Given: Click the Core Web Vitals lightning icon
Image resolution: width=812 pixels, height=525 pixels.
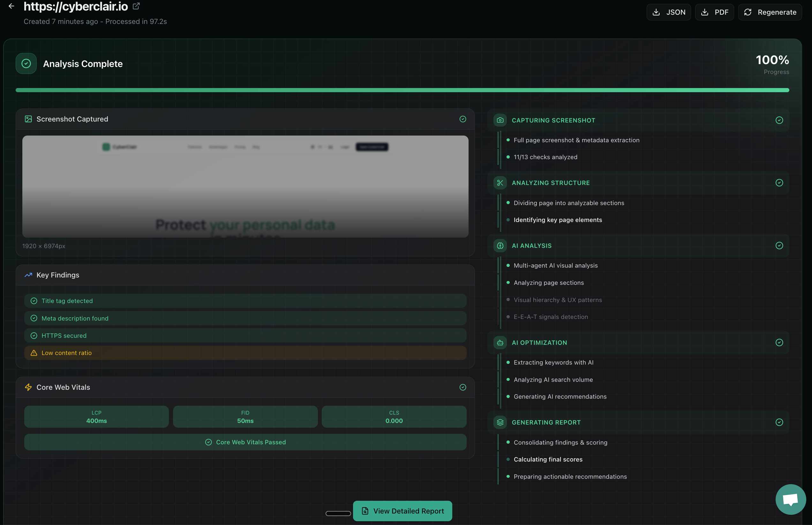Looking at the screenshot, I should click(28, 387).
